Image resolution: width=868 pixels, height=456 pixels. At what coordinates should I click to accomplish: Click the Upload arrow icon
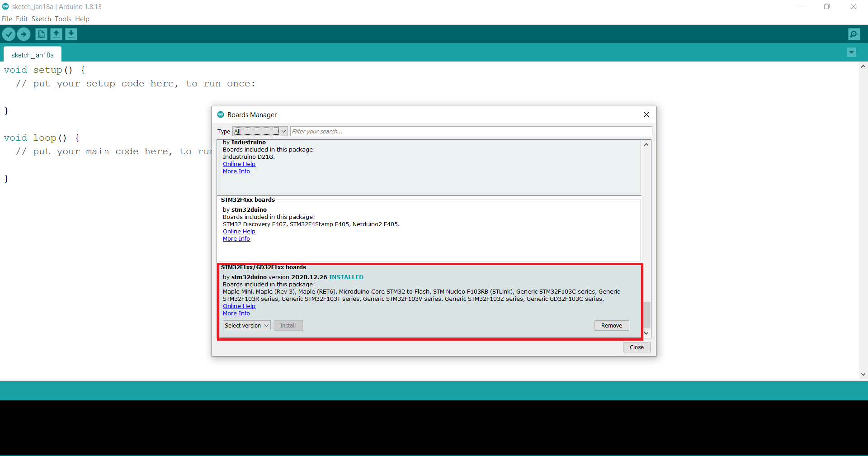tap(24, 34)
